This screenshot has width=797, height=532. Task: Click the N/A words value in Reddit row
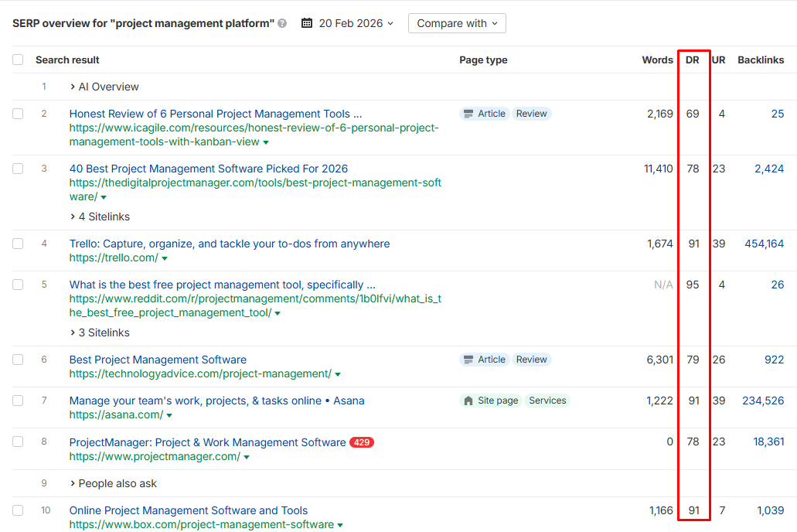pos(663,285)
